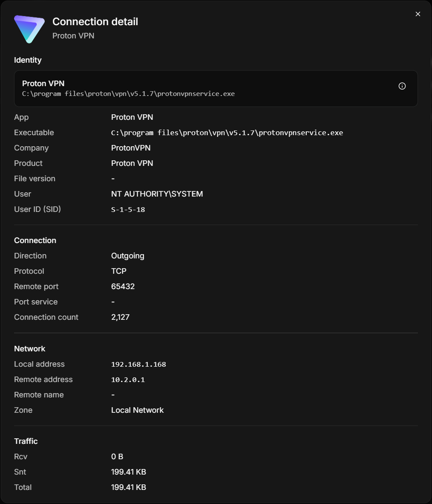Select the SID value S-1-5-18
This screenshot has height=504, width=432.
(128, 209)
